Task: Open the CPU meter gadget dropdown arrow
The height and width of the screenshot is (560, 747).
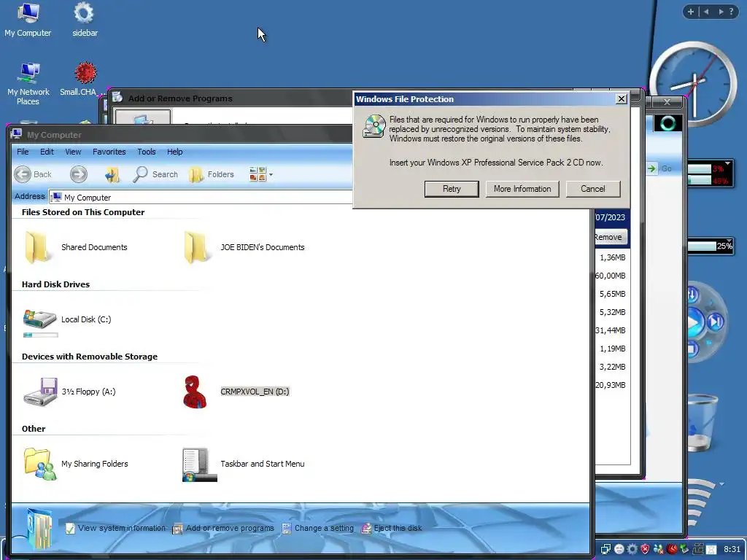Action: click(x=728, y=163)
